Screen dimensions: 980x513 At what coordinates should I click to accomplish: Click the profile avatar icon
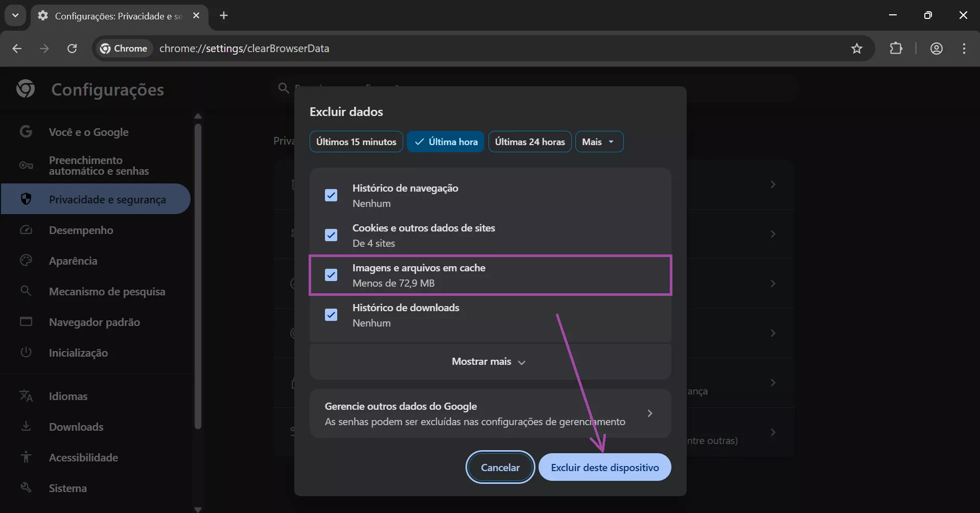937,48
